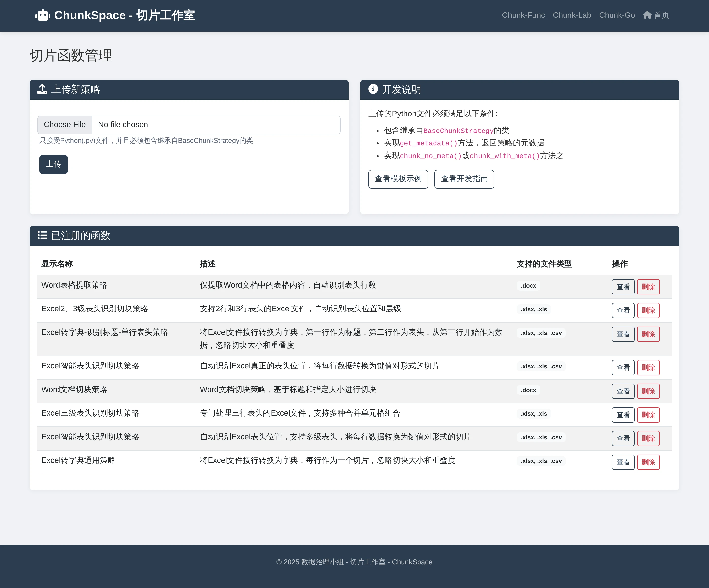This screenshot has height=588, width=709.
Task: Click the BaseChunkStrategy code text
Action: point(458,131)
